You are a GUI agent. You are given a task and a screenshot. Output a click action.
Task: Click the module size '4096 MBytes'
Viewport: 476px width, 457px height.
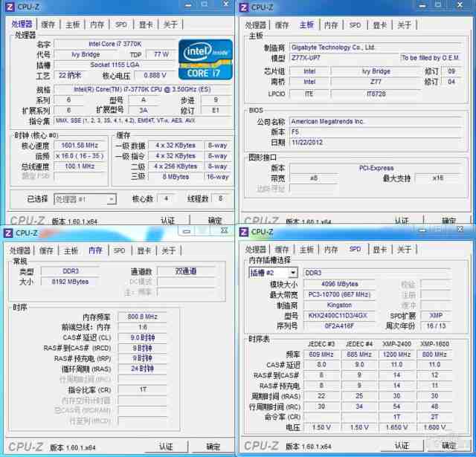pyautogui.click(x=339, y=284)
